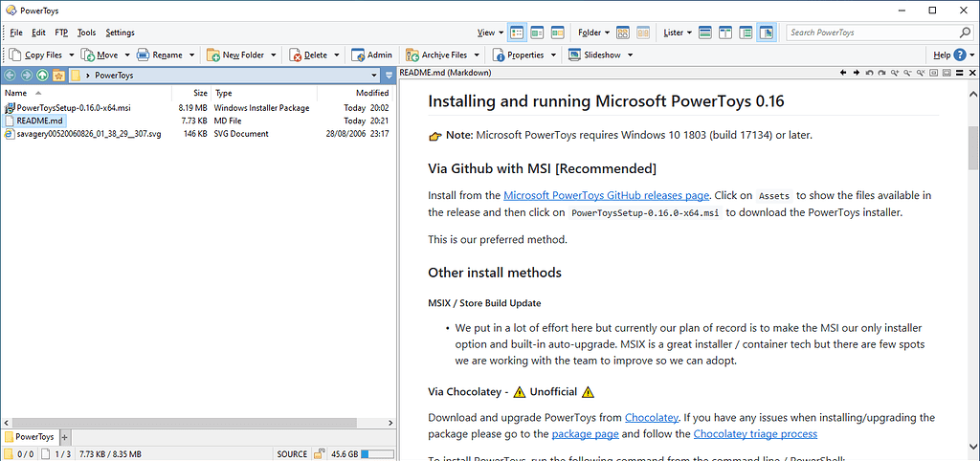This screenshot has height=461, width=980.
Task: Open the Chocolatey link
Action: pos(651,417)
